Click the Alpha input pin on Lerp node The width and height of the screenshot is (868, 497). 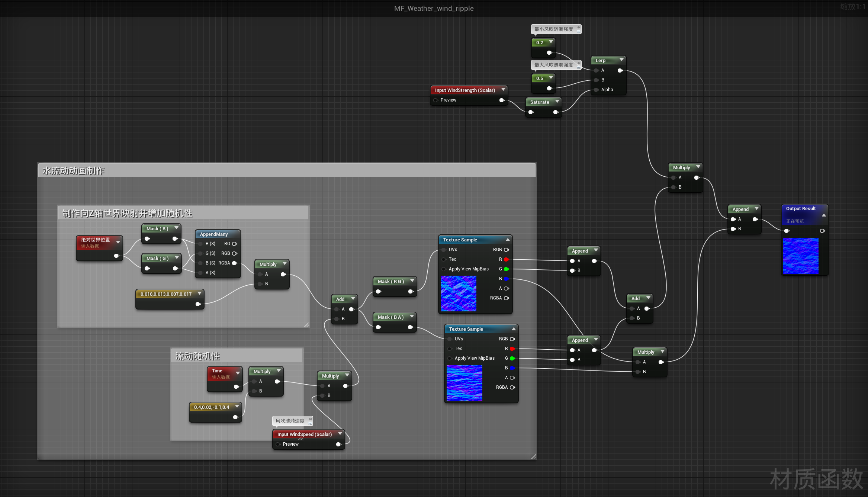[x=596, y=90]
